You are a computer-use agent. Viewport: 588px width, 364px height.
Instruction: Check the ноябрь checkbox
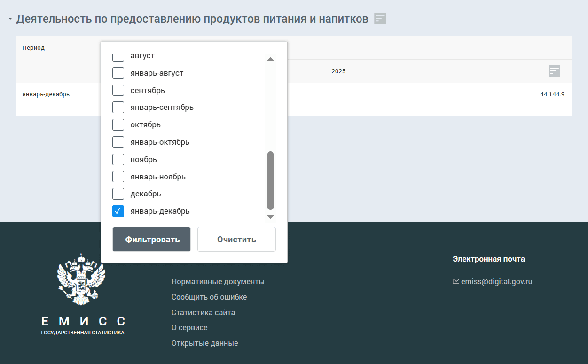click(118, 159)
